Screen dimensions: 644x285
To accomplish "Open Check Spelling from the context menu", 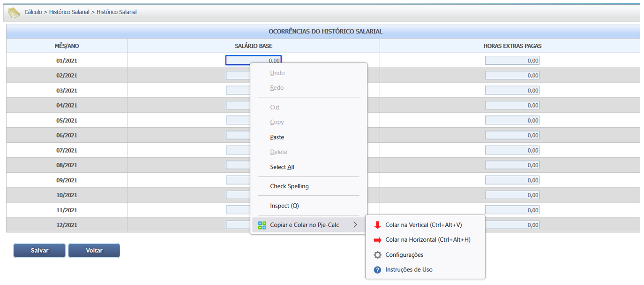I will pos(289,186).
